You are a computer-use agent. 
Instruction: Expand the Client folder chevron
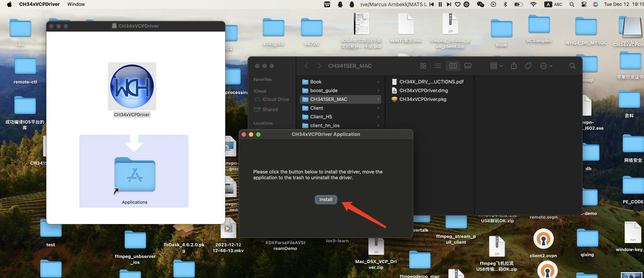[378, 108]
